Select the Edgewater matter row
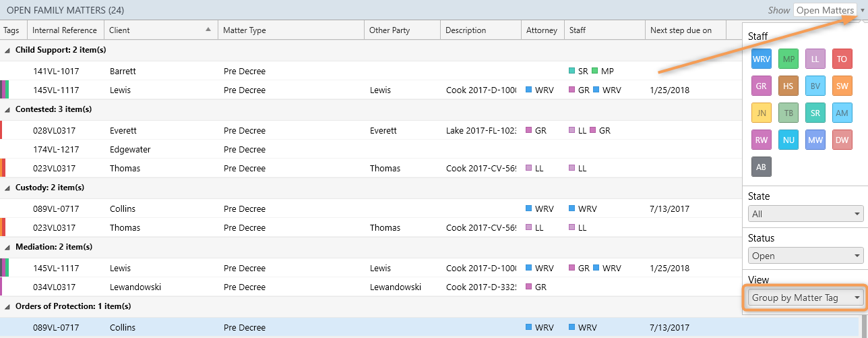 tap(130, 150)
